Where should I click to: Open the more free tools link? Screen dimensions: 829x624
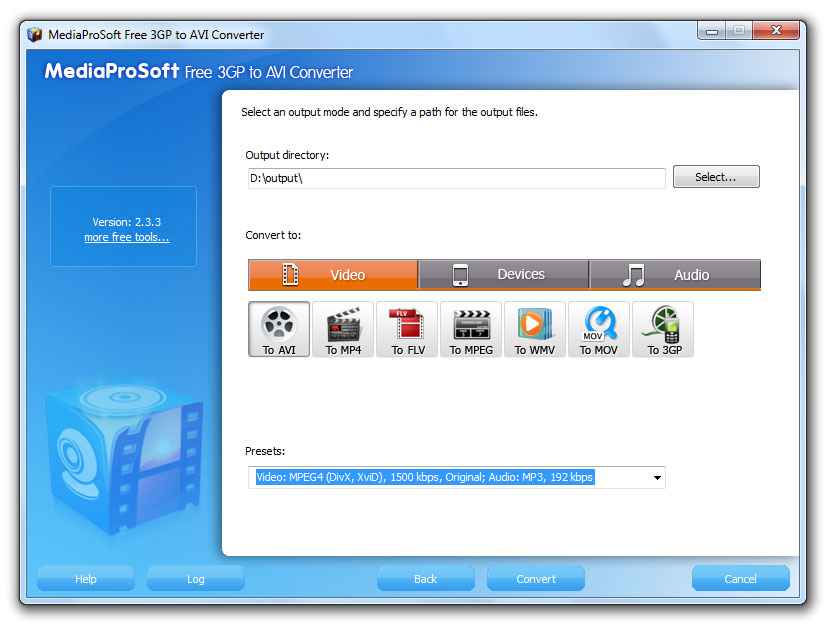[127, 237]
